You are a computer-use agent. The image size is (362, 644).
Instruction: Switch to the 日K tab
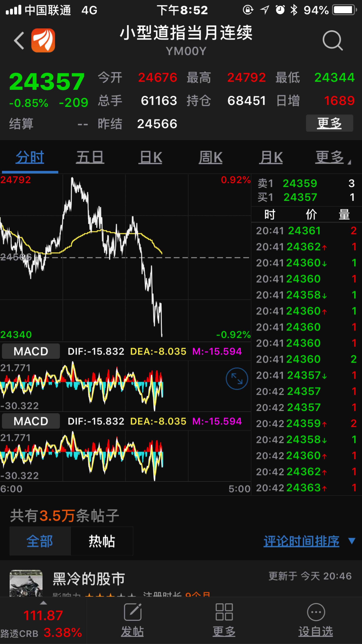point(151,158)
